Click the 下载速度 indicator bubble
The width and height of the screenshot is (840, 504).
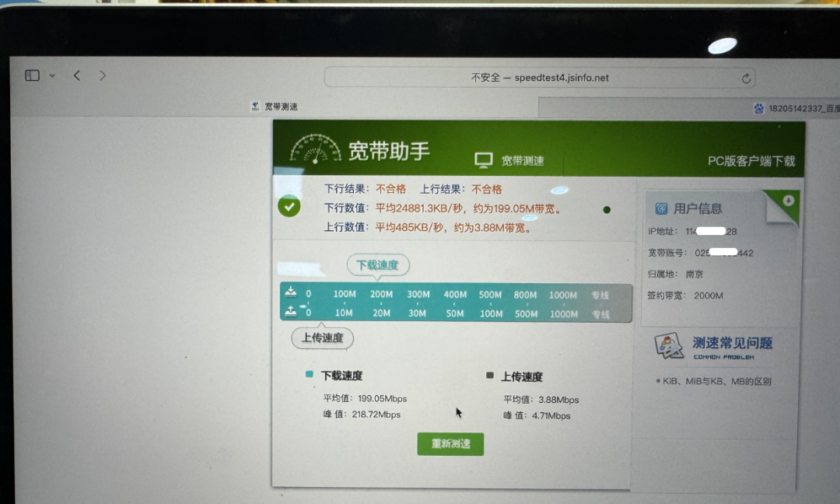click(377, 265)
